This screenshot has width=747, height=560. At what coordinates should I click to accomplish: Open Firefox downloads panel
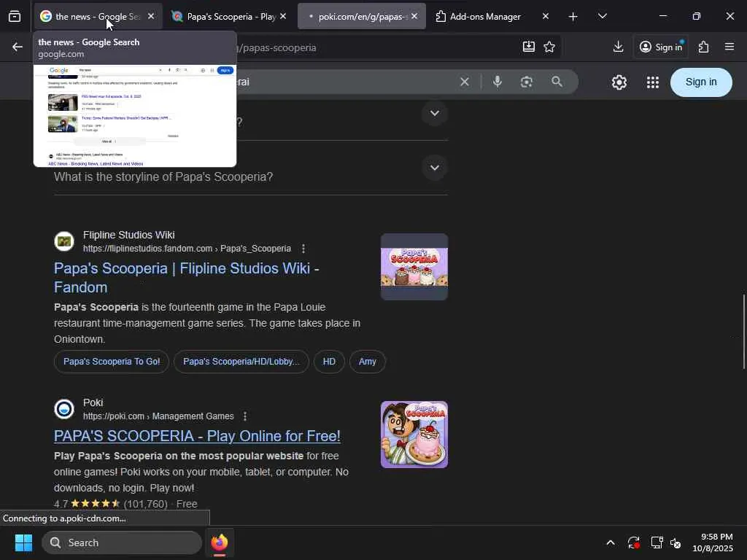pyautogui.click(x=618, y=47)
